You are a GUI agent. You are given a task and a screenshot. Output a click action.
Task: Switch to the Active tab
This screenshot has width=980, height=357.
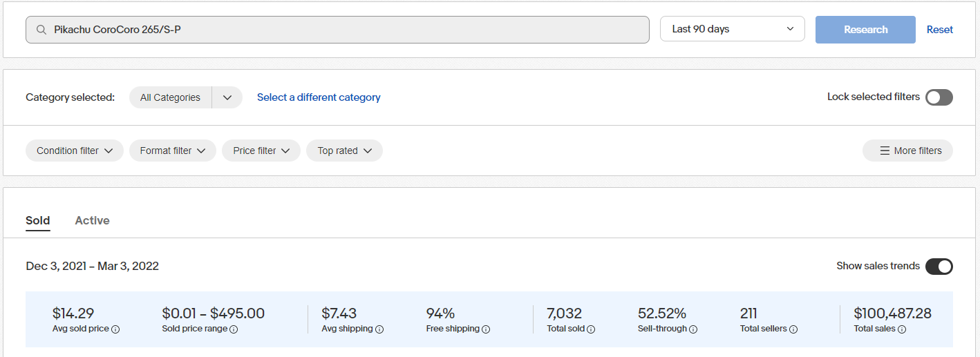[92, 220]
